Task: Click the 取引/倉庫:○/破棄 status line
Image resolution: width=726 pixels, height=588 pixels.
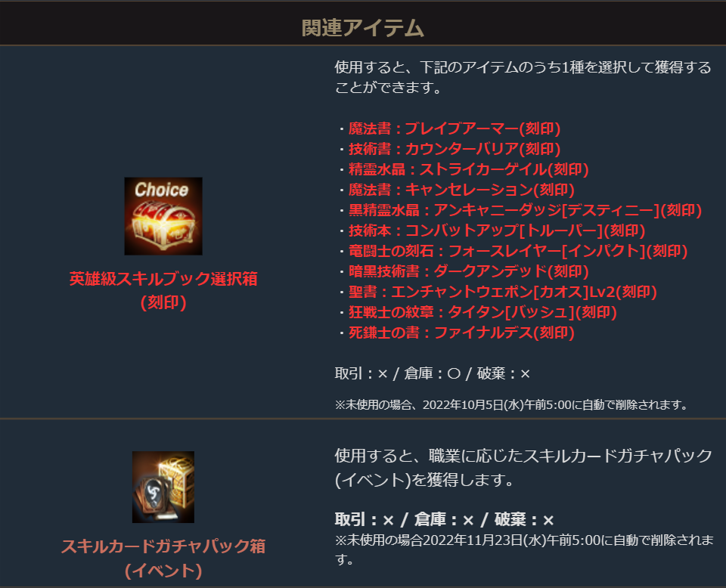Action: (433, 373)
